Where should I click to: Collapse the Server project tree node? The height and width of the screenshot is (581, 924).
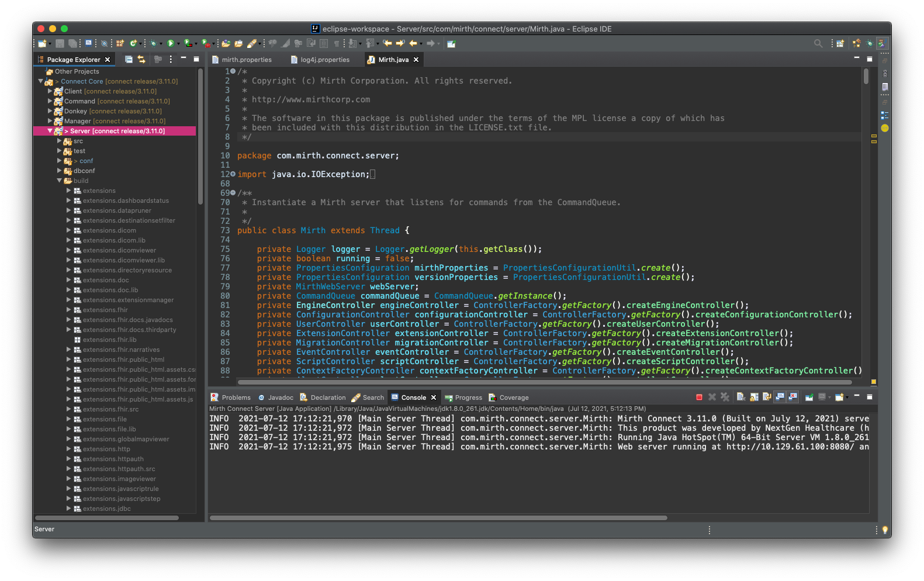click(50, 131)
